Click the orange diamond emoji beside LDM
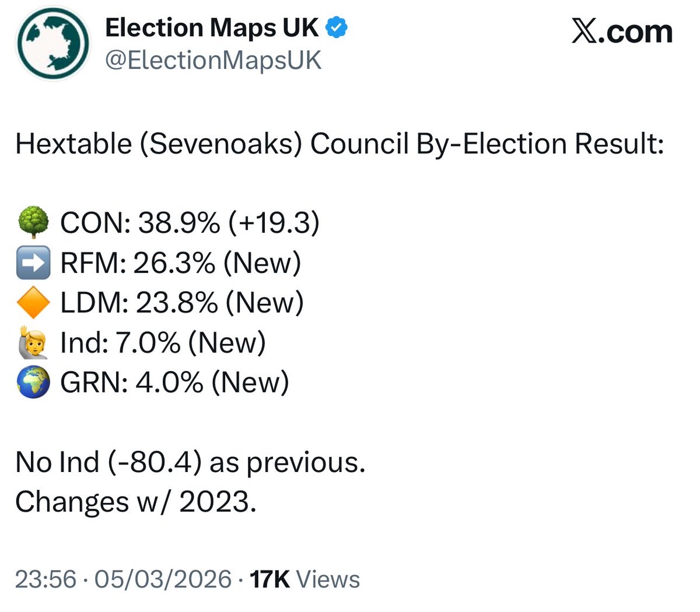The image size is (700, 612). click(33, 303)
